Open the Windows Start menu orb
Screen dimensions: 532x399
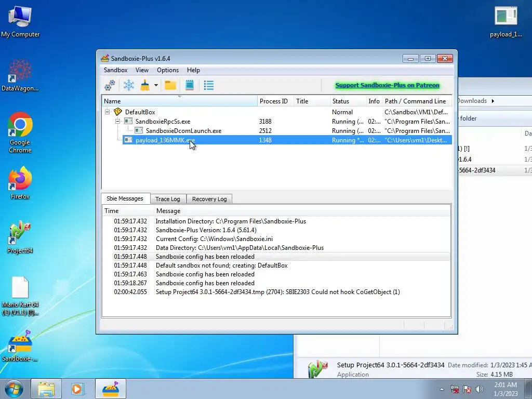point(14,389)
